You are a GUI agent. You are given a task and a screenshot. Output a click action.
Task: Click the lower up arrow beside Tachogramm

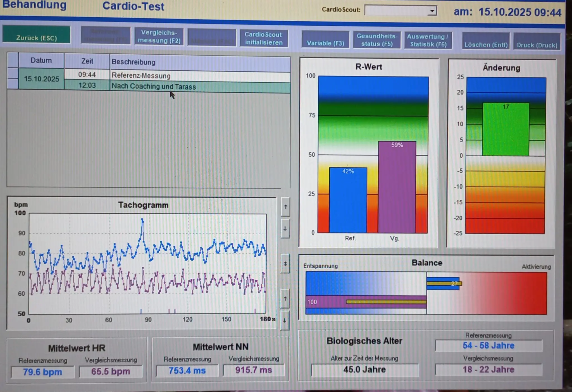[x=285, y=299]
